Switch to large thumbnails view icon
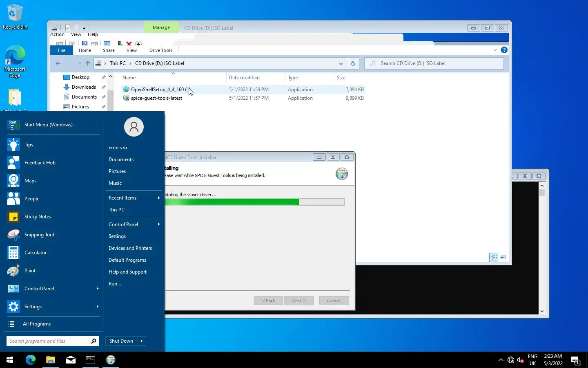 tap(503, 257)
